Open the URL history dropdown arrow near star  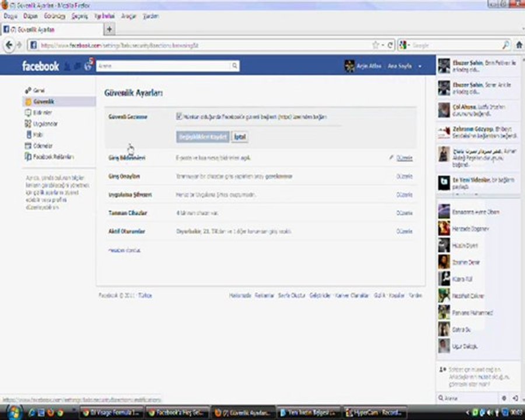point(383,45)
